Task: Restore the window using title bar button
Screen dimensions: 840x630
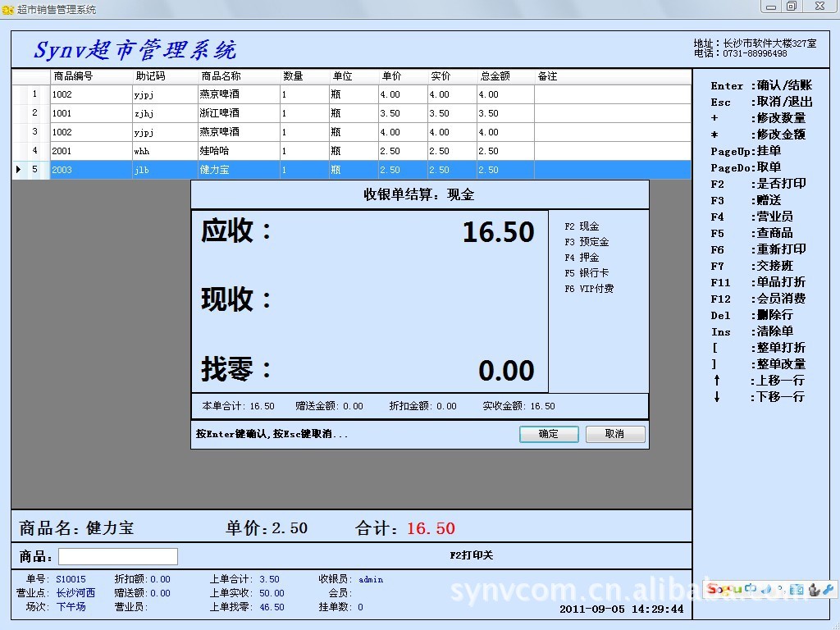Action: click(792, 7)
